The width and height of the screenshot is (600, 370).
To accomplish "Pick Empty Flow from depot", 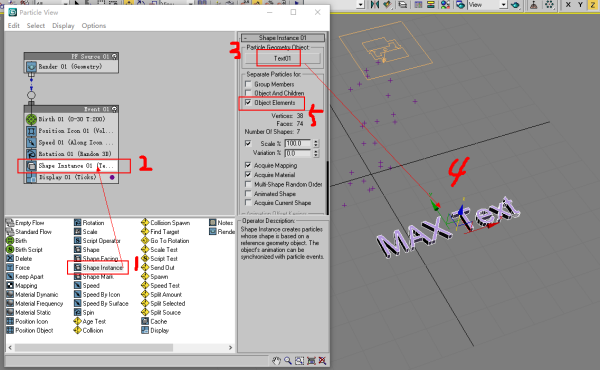I will 25,223.
